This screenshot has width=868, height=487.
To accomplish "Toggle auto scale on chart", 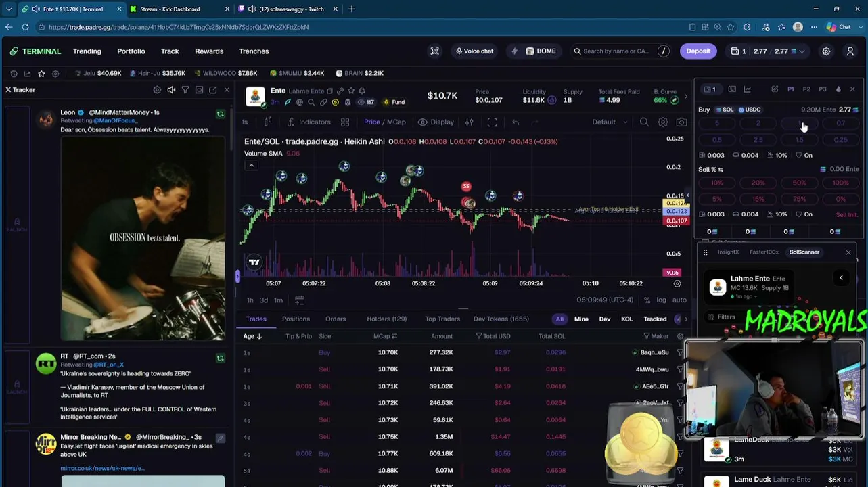I will 679,300.
